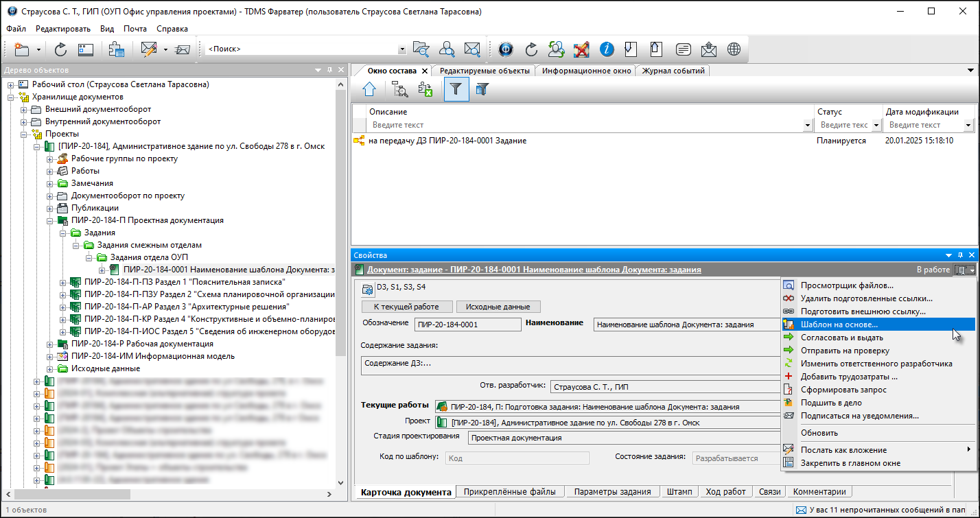The width and height of the screenshot is (980, 518).
Task: Click the crossed envelope toolbar icon
Action: coord(182,49)
